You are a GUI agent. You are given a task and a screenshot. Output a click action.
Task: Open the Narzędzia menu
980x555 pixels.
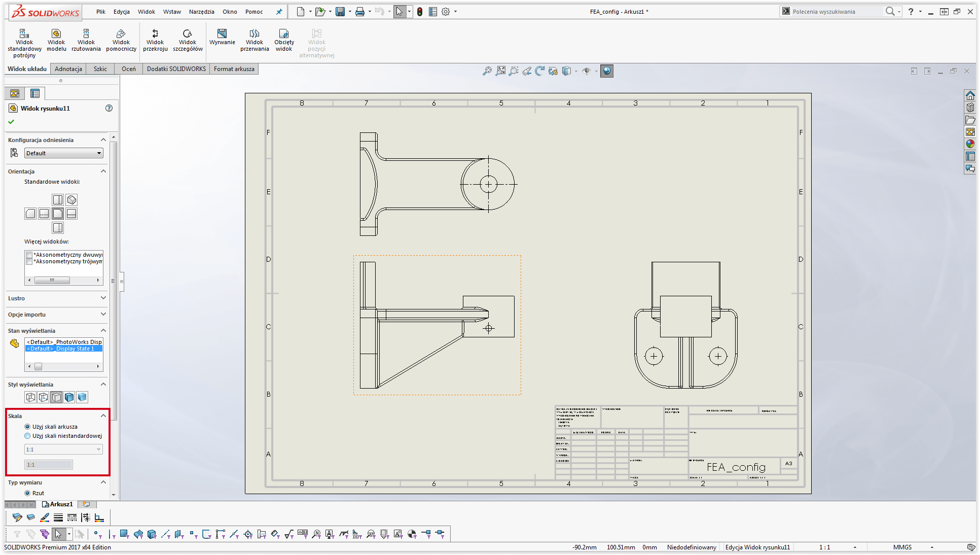202,11
